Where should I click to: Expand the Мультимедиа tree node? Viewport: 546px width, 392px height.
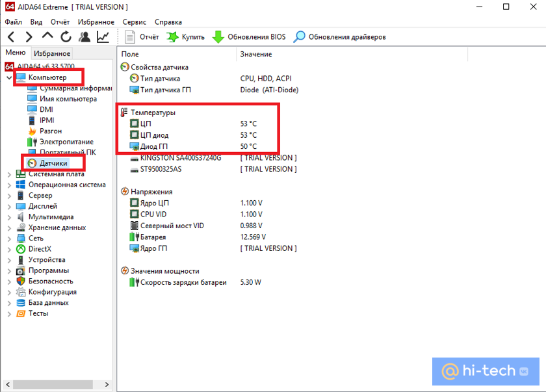pyautogui.click(x=9, y=217)
